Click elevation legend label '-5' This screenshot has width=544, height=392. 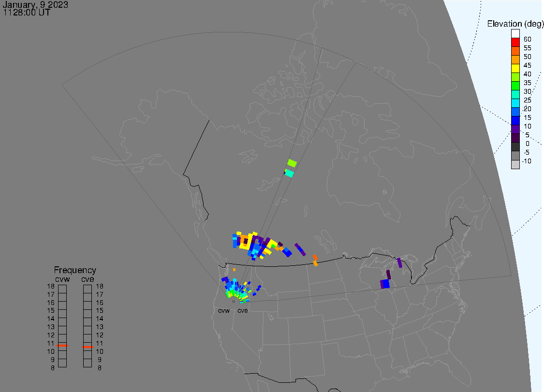point(527,152)
